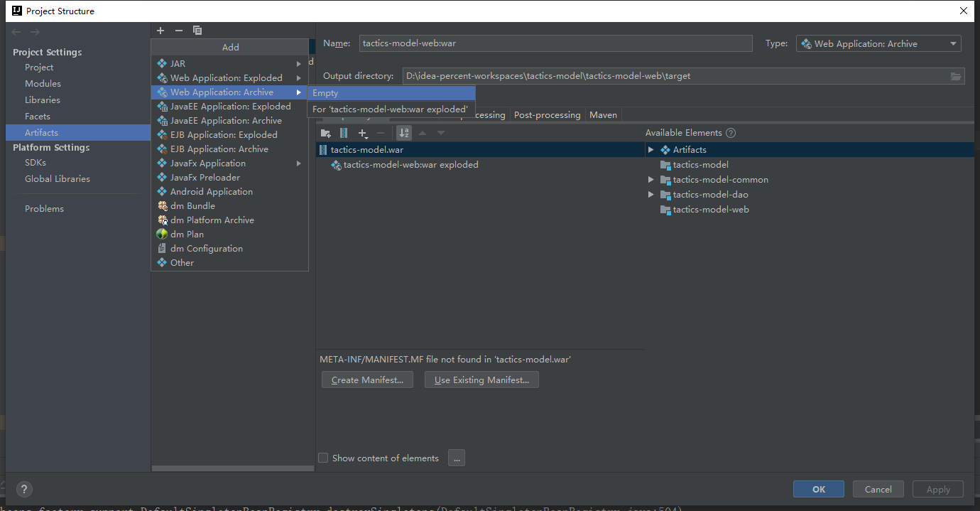Click the Create Directory icon in layout toolbar
980x511 pixels.
(326, 133)
